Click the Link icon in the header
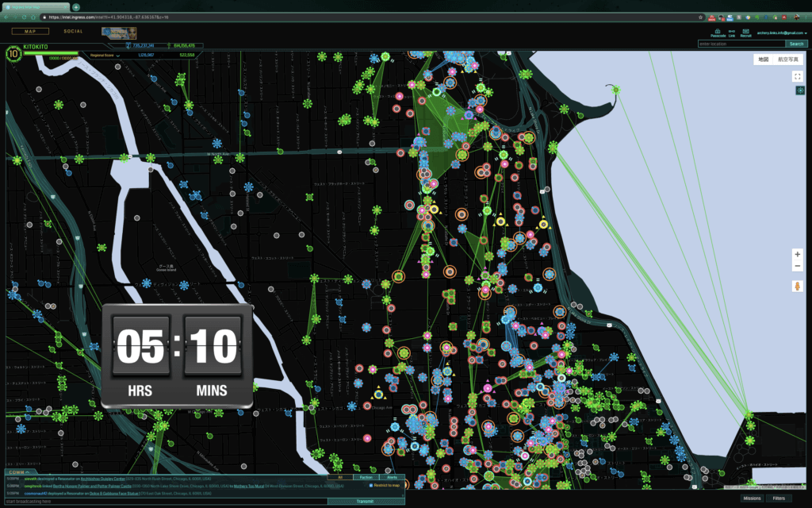 coord(732,32)
